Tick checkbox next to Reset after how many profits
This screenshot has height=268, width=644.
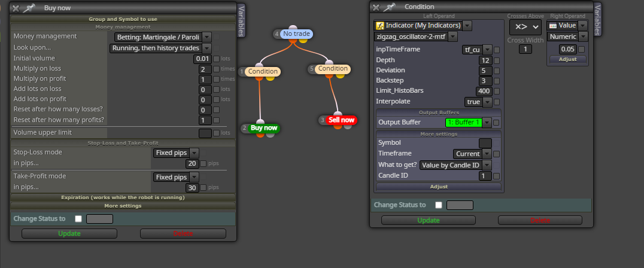(216, 120)
